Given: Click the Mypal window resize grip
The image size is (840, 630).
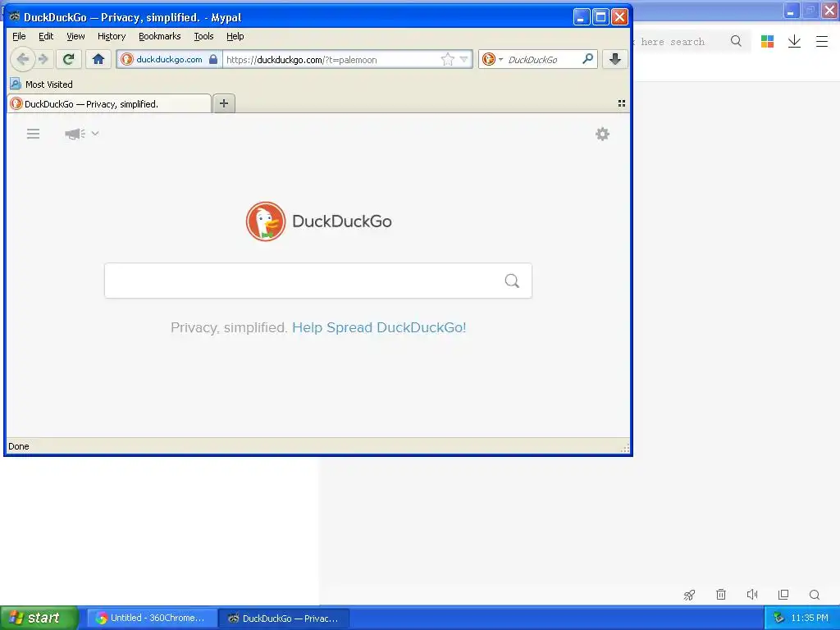Looking at the screenshot, I should pyautogui.click(x=624, y=449).
